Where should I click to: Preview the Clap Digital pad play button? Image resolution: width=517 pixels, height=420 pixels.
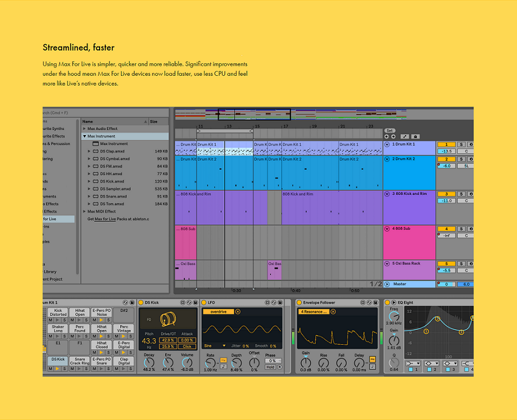click(x=123, y=369)
